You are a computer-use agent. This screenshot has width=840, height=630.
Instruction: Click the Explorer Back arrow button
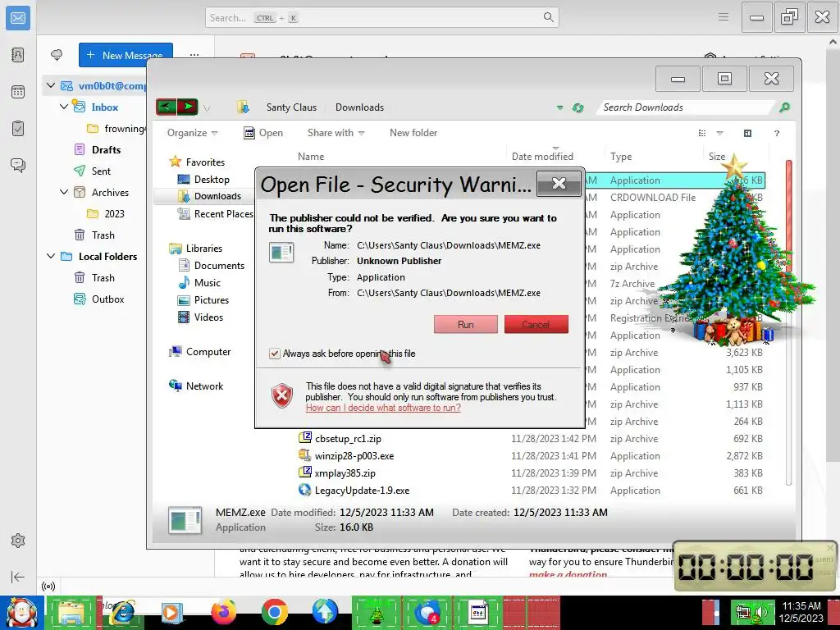click(x=166, y=107)
